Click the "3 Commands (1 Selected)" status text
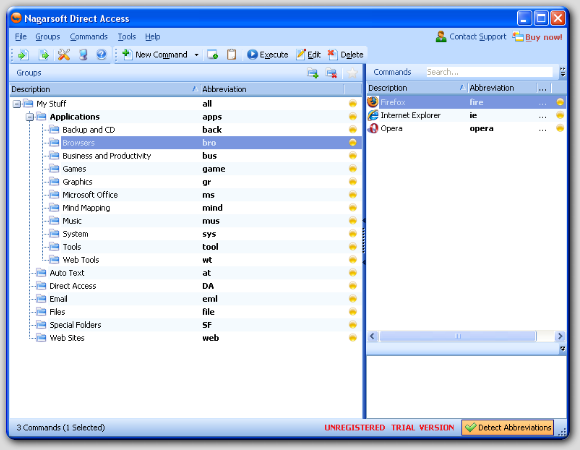The width and height of the screenshot is (580, 450). (61, 427)
